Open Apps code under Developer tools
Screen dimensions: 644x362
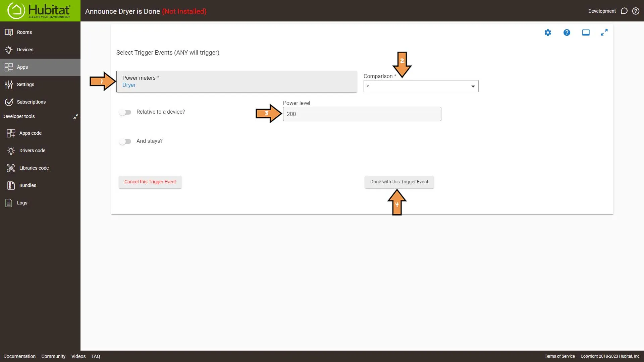(30, 133)
